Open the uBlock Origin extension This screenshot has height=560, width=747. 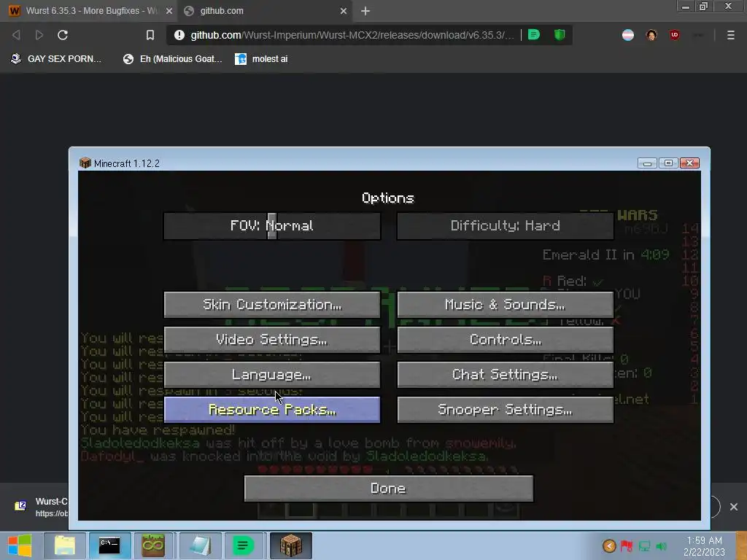click(675, 35)
